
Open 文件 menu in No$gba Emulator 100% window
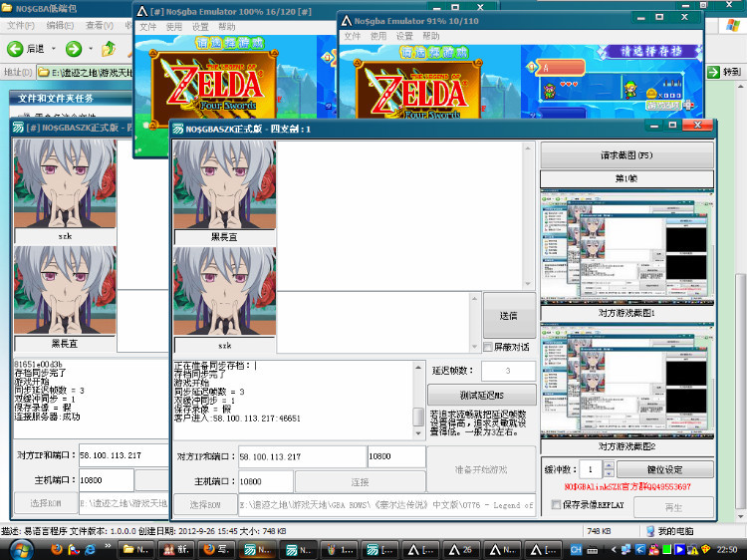[x=147, y=27]
